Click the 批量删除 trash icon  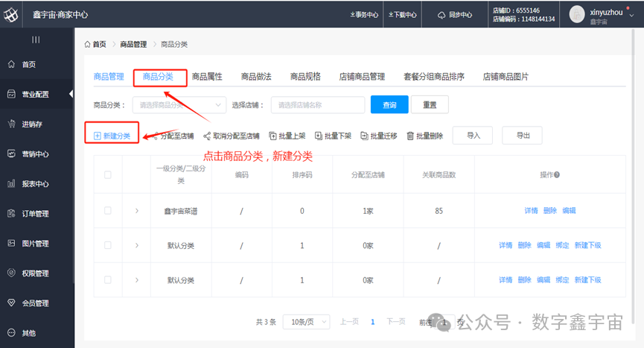pos(410,136)
